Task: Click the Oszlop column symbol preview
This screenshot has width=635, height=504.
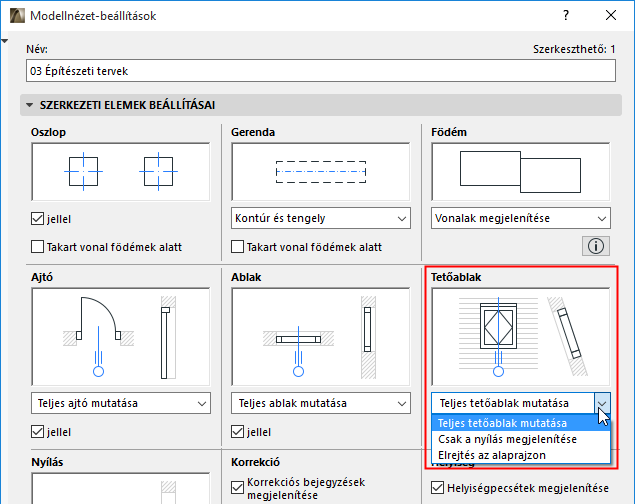Action: point(121,171)
